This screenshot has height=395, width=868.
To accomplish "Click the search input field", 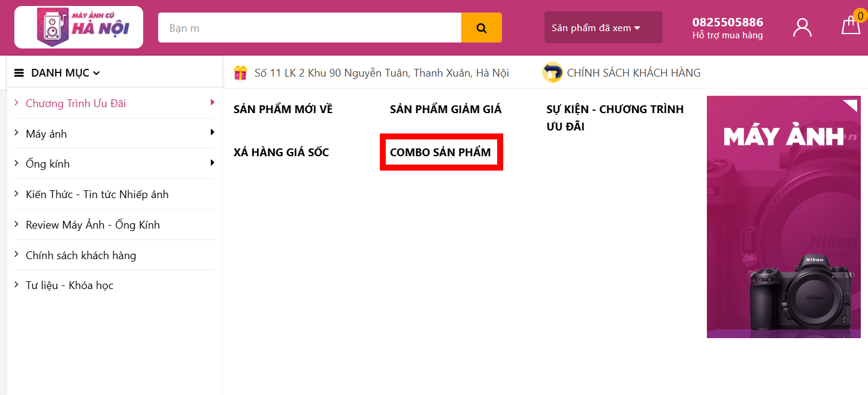I will point(310,28).
